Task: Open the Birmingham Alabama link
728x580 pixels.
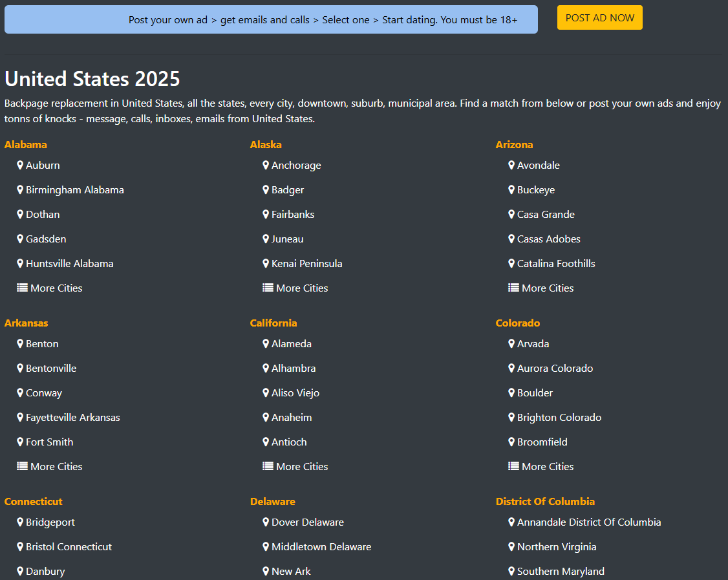Action: point(74,190)
